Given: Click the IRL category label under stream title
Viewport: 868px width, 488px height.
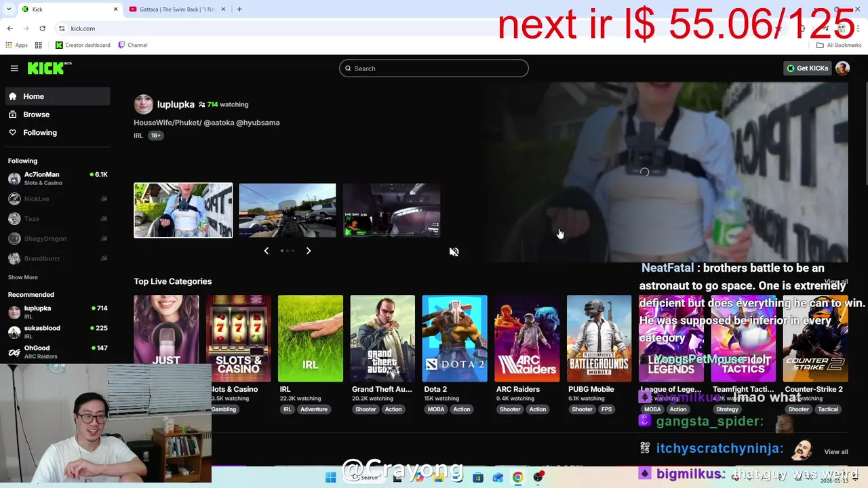Looking at the screenshot, I should pos(138,136).
